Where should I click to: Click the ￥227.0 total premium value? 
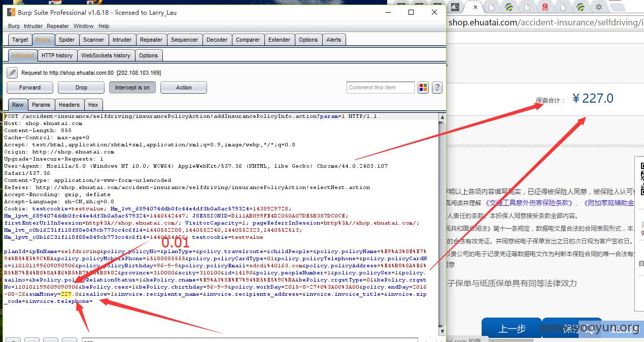[593, 98]
